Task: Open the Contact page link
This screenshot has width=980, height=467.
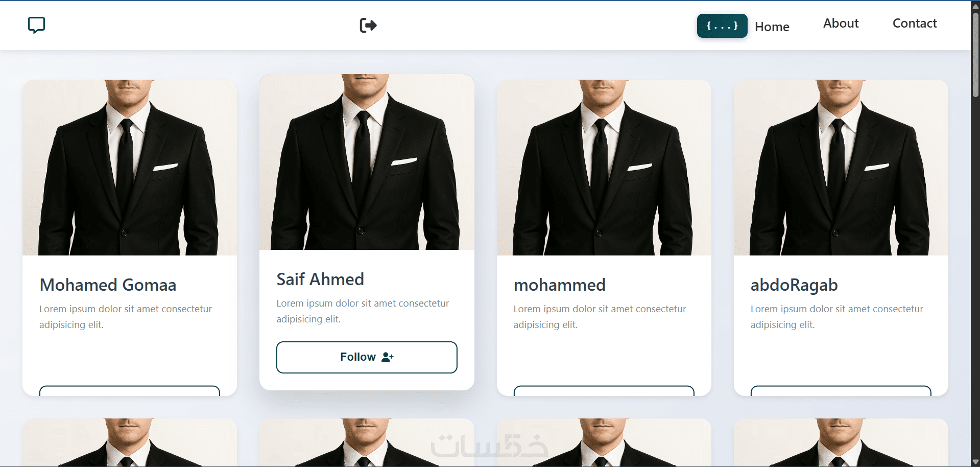Action: point(915,24)
